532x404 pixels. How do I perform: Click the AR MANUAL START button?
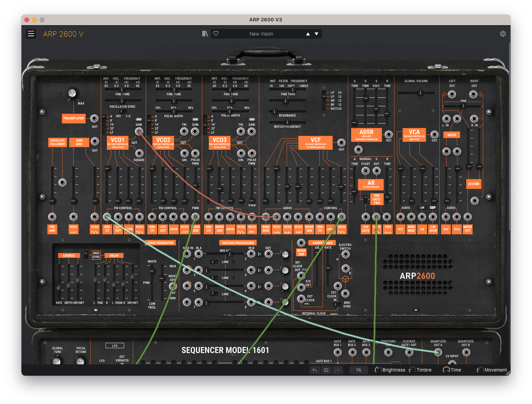366,171
